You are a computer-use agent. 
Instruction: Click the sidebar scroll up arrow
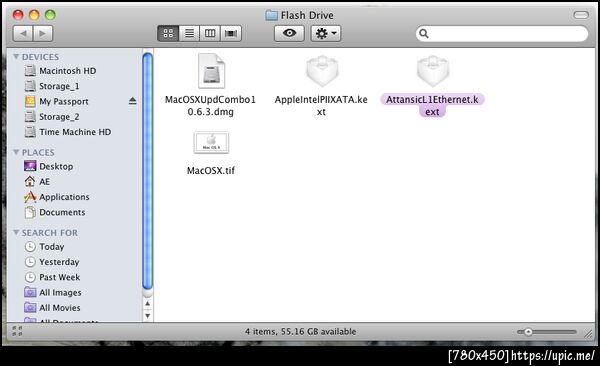(x=147, y=304)
